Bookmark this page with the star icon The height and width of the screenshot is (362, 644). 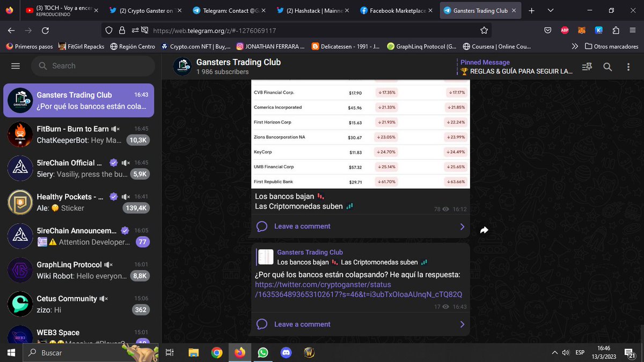(484, 31)
